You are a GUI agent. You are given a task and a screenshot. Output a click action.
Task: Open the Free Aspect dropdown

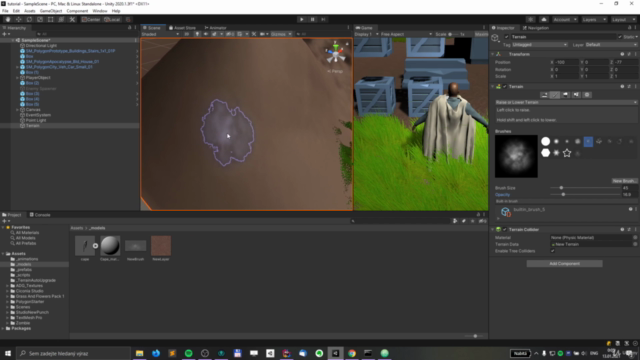pyautogui.click(x=406, y=34)
